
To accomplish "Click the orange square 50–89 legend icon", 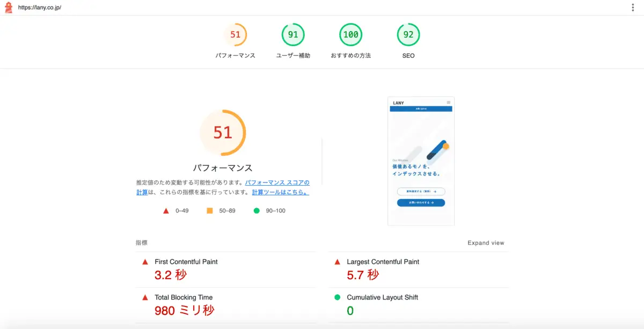I will pos(210,211).
